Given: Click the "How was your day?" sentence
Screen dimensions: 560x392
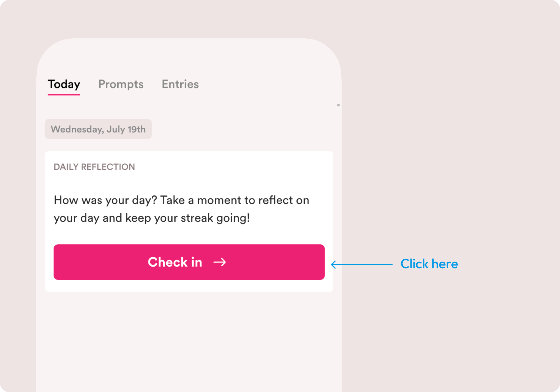Looking at the screenshot, I should (106, 200).
